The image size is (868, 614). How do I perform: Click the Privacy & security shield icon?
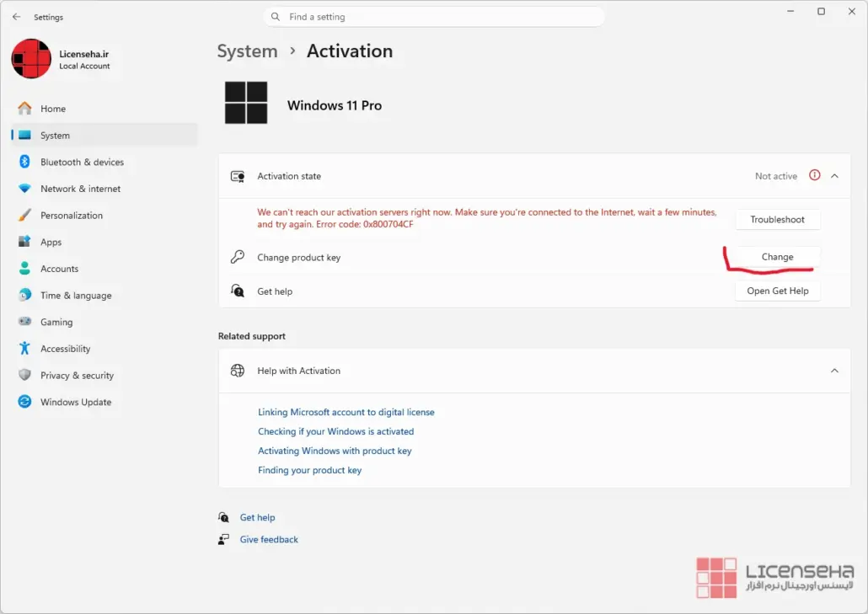pos(24,375)
